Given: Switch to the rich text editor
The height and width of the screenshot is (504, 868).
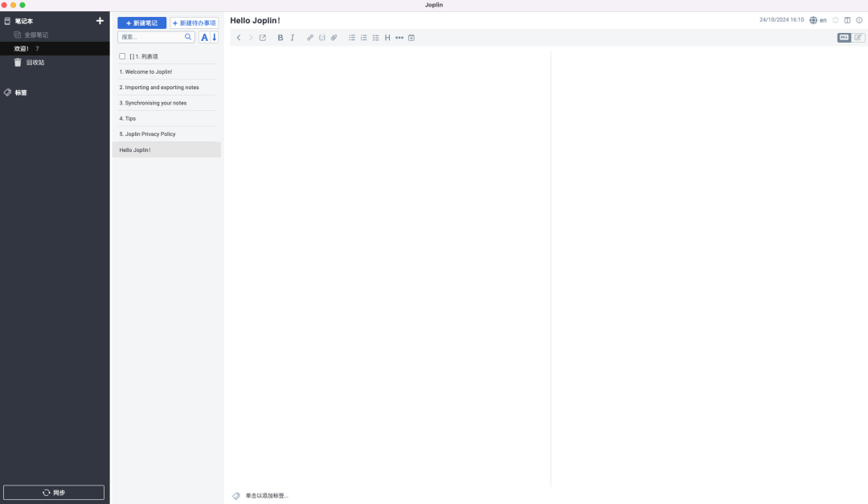Looking at the screenshot, I should click(x=858, y=38).
